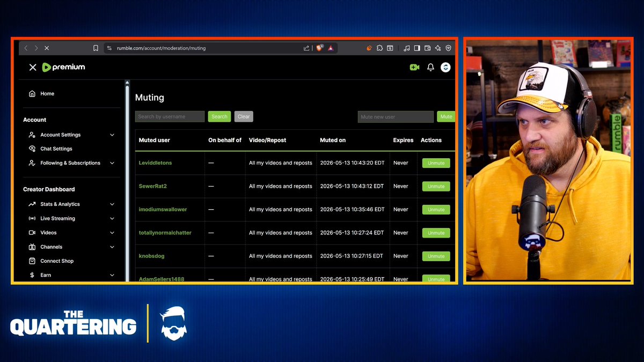Open the music note playlist icon
Screen dimensions: 644x362
(407, 48)
